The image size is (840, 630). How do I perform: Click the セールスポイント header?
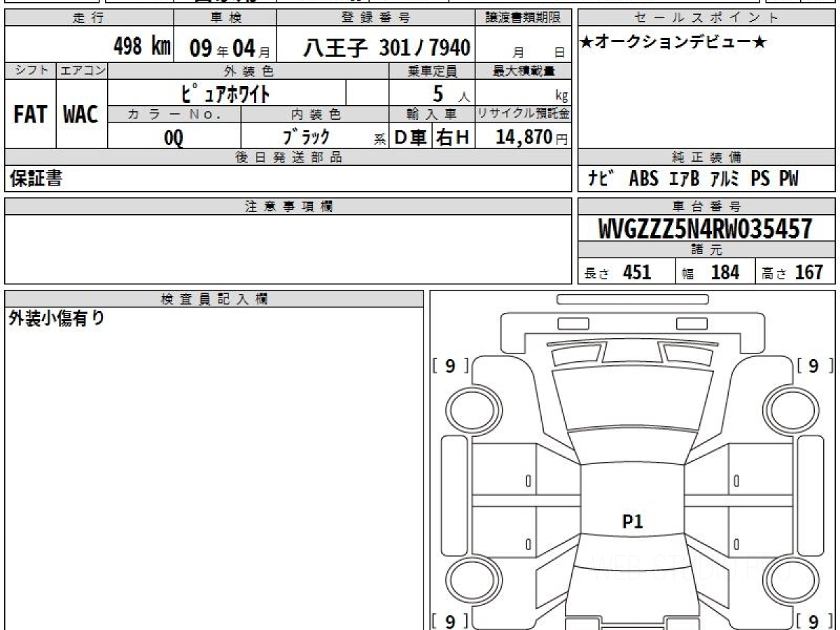coord(707,18)
